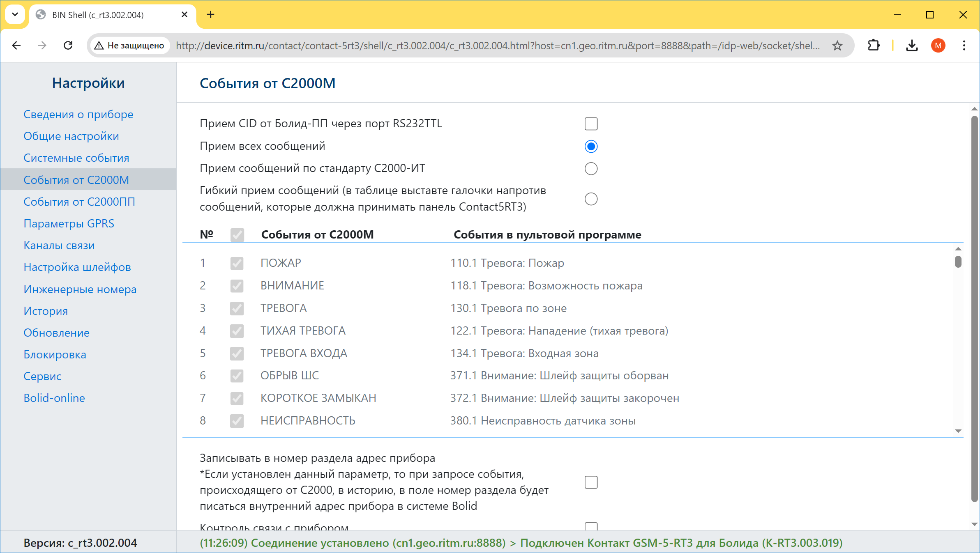Click '371.1 Внимание: Шлейф защиты оборван' text
Image resolution: width=980 pixels, height=553 pixels.
click(x=559, y=375)
